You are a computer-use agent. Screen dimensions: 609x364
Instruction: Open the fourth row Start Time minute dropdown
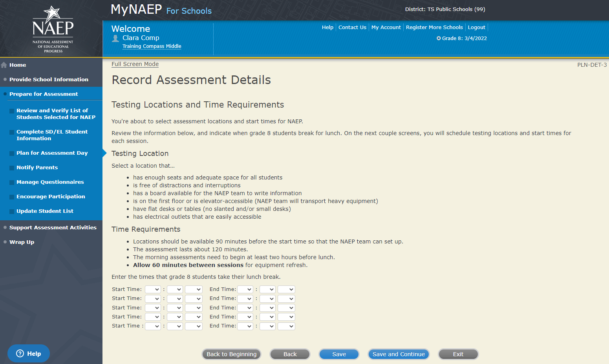coord(175,317)
